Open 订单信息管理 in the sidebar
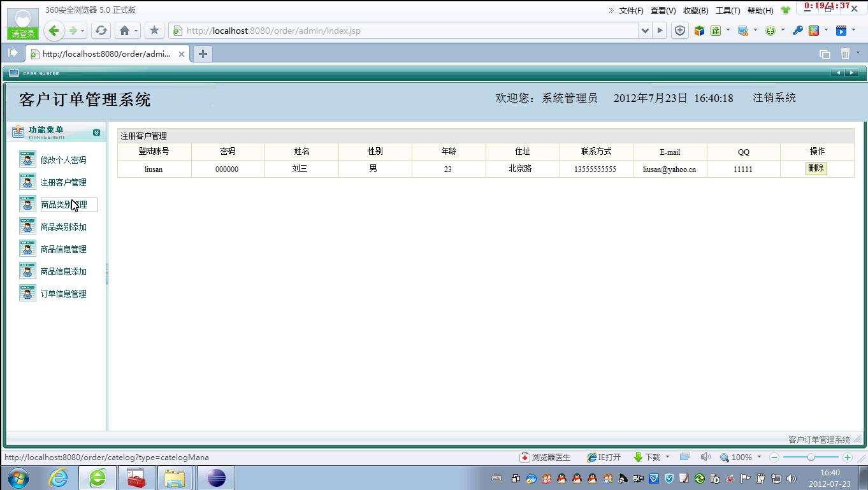Screen dimensions: 868x490 [63, 294]
